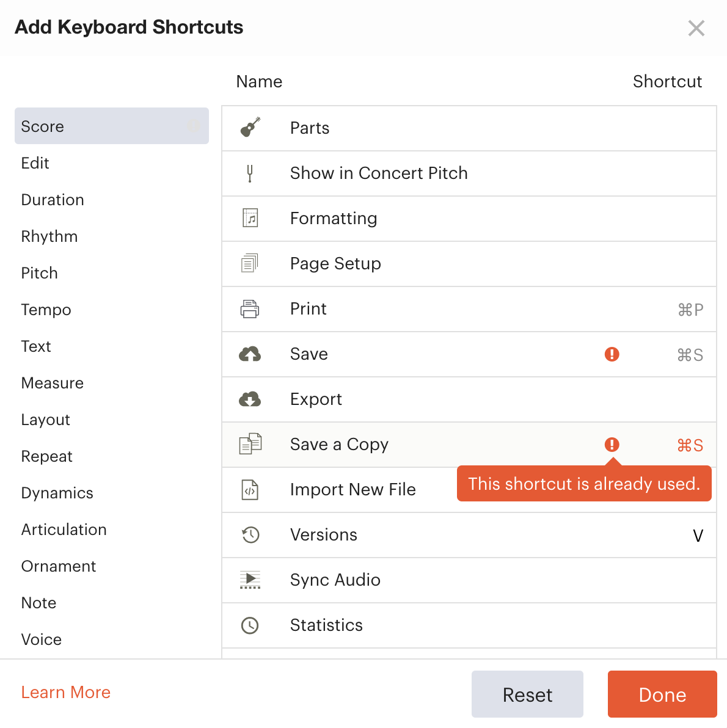Click the red warning icon for Save a Copy
The image size is (727, 728).
point(612,445)
